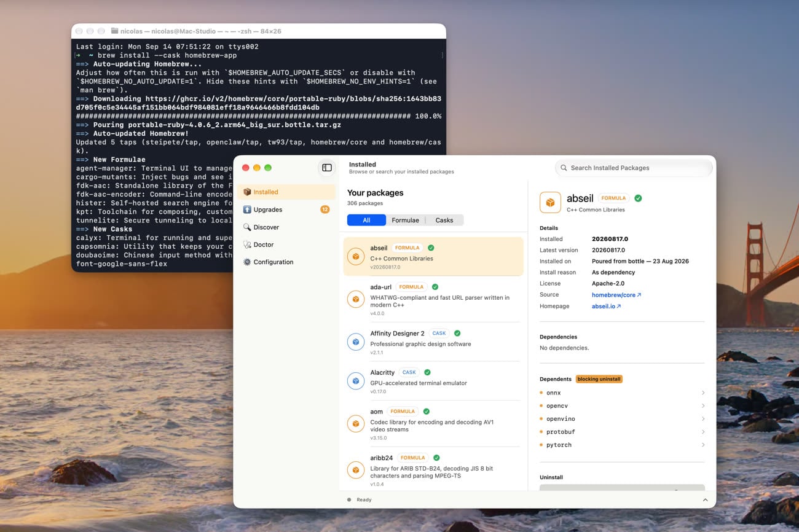Switch to the Formulae tab
This screenshot has width=799, height=532.
point(405,220)
